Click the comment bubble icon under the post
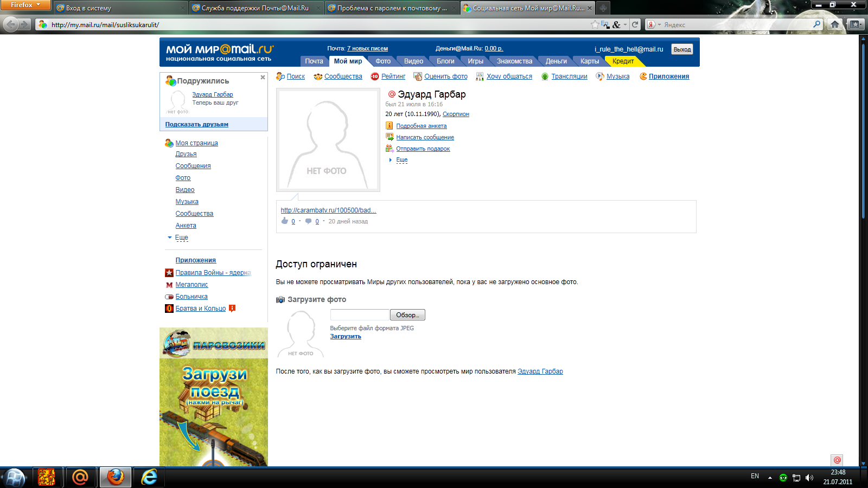This screenshot has height=488, width=868. pyautogui.click(x=309, y=221)
